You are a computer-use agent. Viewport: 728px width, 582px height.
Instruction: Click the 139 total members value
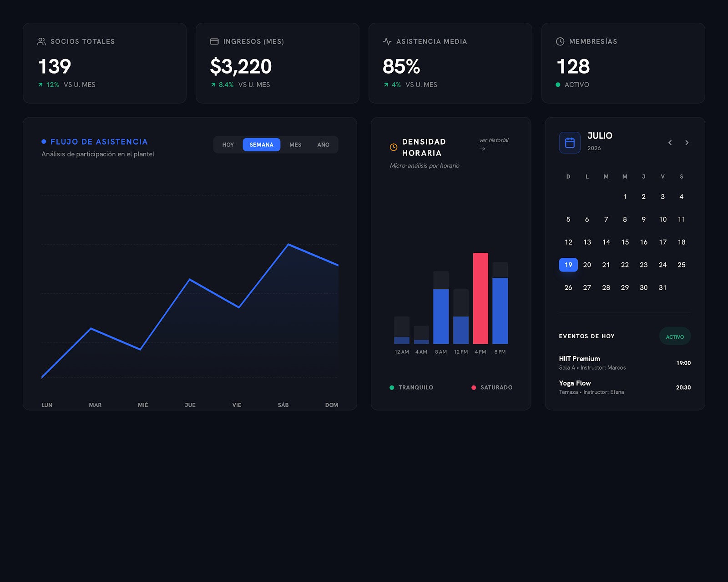(x=55, y=66)
